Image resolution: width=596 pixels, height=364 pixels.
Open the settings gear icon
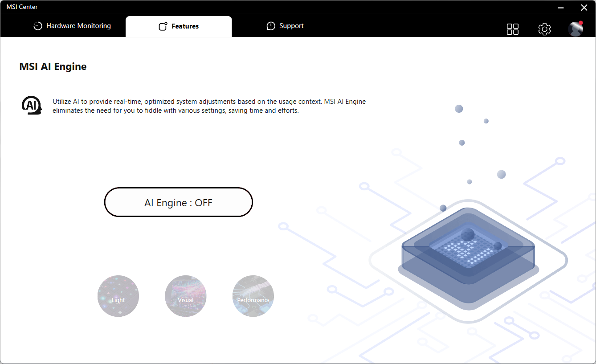click(x=544, y=29)
